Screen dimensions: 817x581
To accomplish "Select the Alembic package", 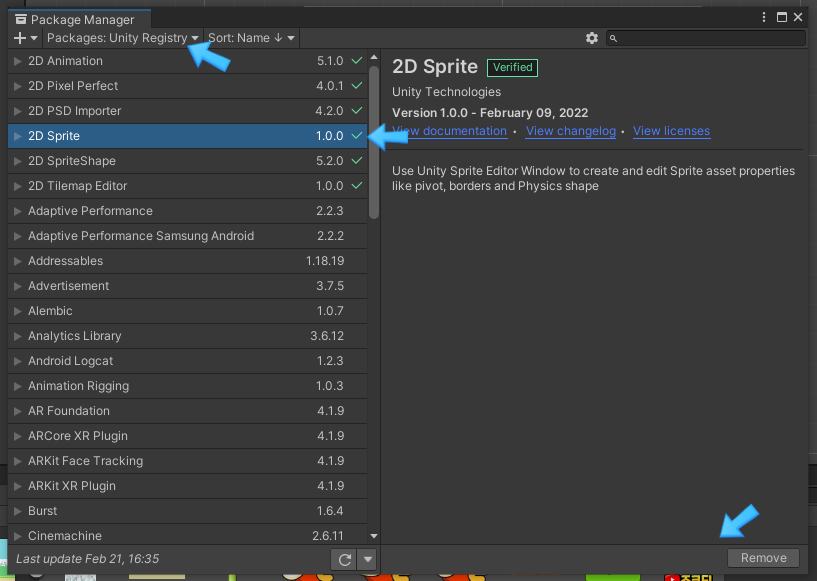I will point(188,311).
